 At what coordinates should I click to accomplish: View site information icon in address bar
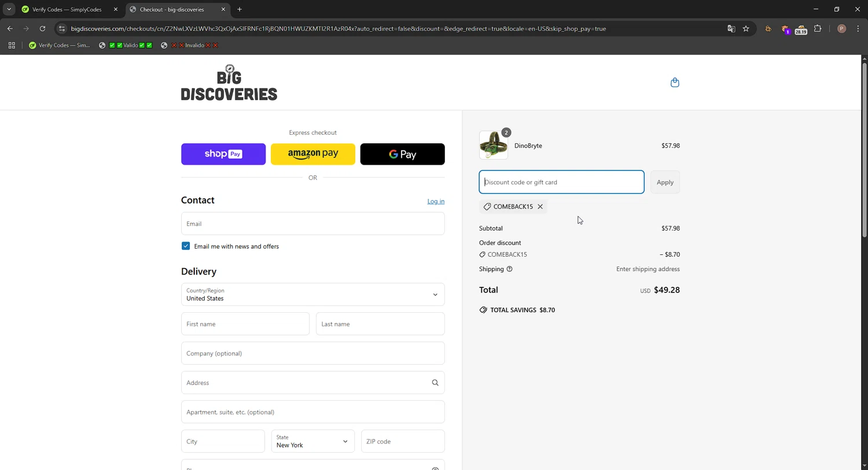pyautogui.click(x=62, y=28)
